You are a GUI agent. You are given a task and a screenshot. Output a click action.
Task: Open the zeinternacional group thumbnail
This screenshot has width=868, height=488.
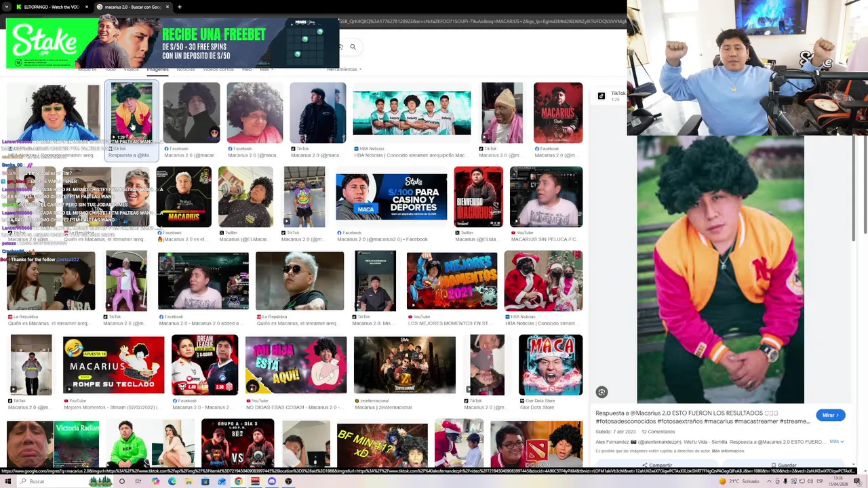405,365
